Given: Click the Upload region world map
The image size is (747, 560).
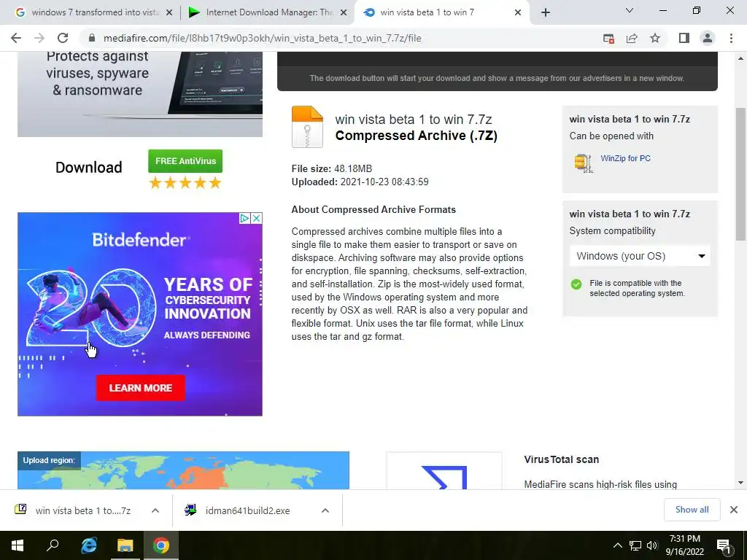Looking at the screenshot, I should [x=183, y=470].
